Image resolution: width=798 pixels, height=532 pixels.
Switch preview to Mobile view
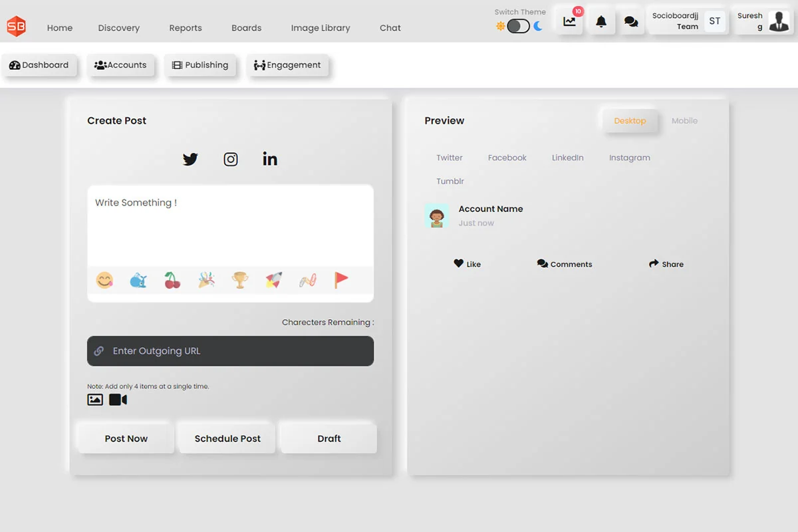pyautogui.click(x=684, y=121)
